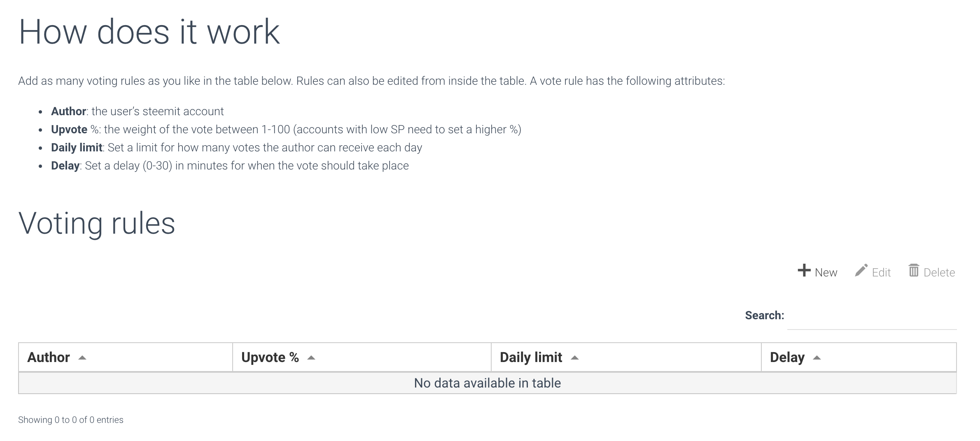Click the sort arrow beside Delay
980x441 pixels.
pyautogui.click(x=817, y=357)
